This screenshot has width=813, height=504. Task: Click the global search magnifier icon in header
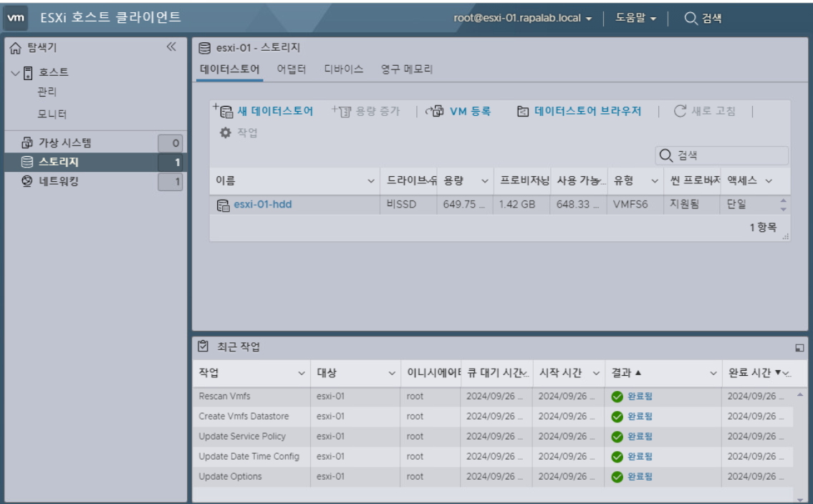point(691,18)
